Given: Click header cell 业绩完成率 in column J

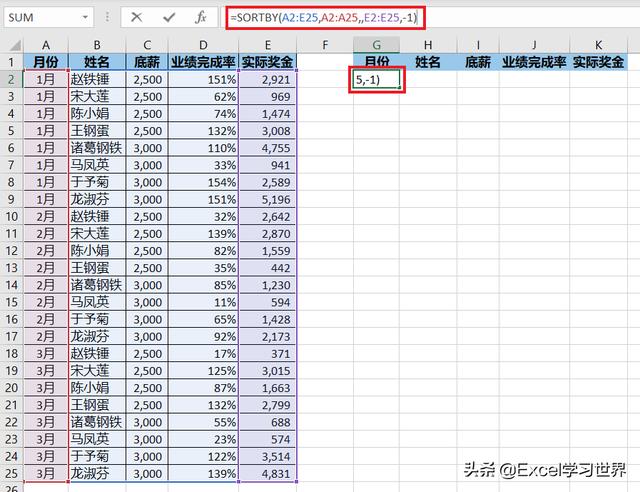Looking at the screenshot, I should [x=534, y=62].
